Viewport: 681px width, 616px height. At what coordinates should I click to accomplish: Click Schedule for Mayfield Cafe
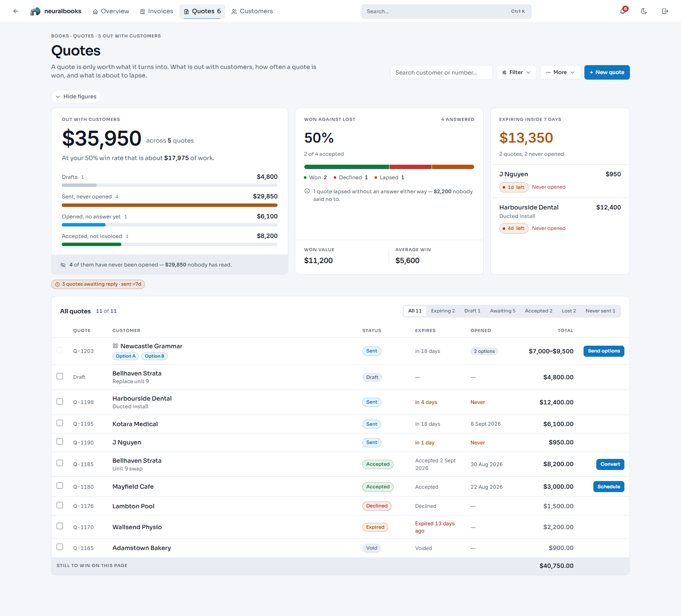(x=609, y=487)
